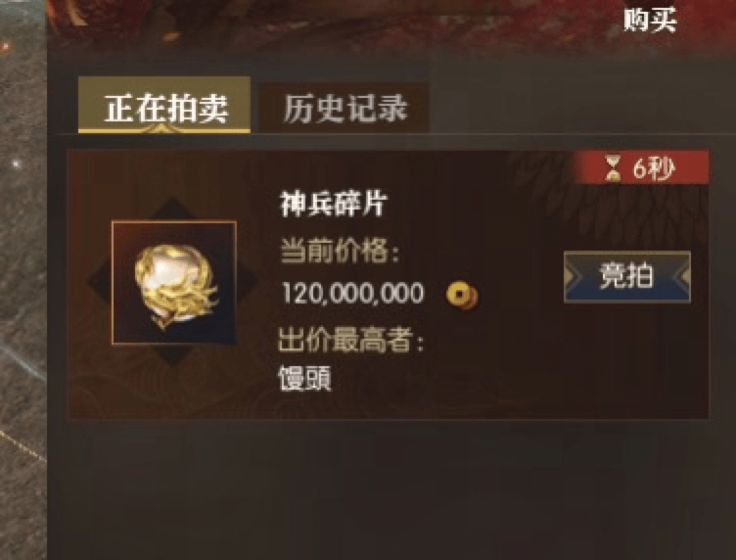This screenshot has height=560, width=736.
Task: Click the 神兵碎片 item name
Action: tap(334, 204)
